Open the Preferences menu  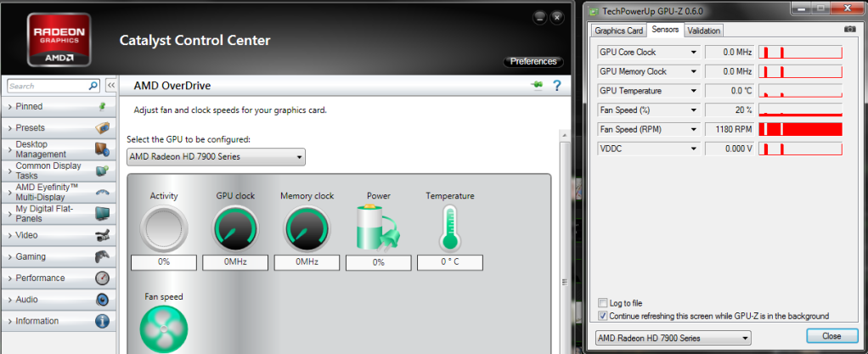click(x=533, y=61)
